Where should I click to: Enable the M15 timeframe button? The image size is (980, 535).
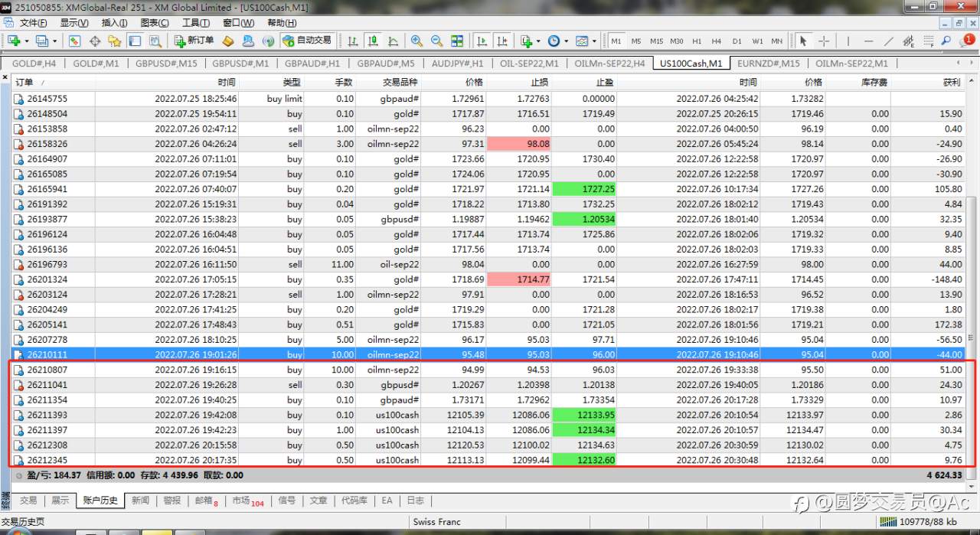[656, 41]
